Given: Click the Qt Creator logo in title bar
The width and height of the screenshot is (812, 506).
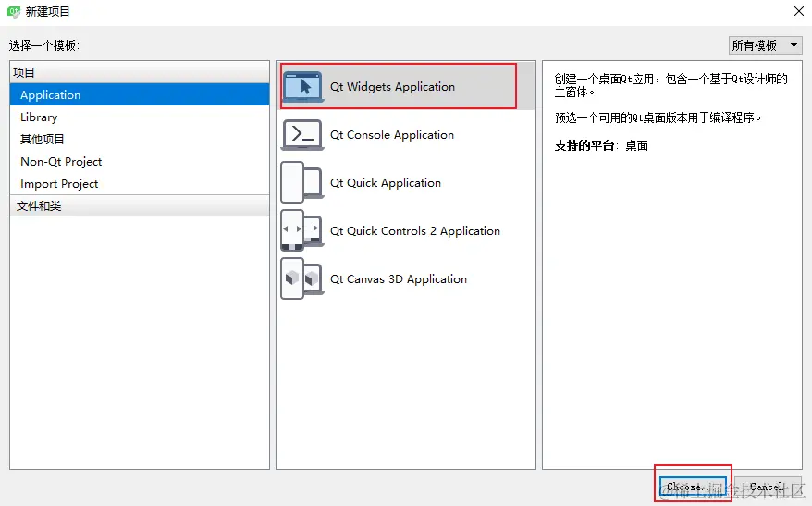Looking at the screenshot, I should pos(14,11).
